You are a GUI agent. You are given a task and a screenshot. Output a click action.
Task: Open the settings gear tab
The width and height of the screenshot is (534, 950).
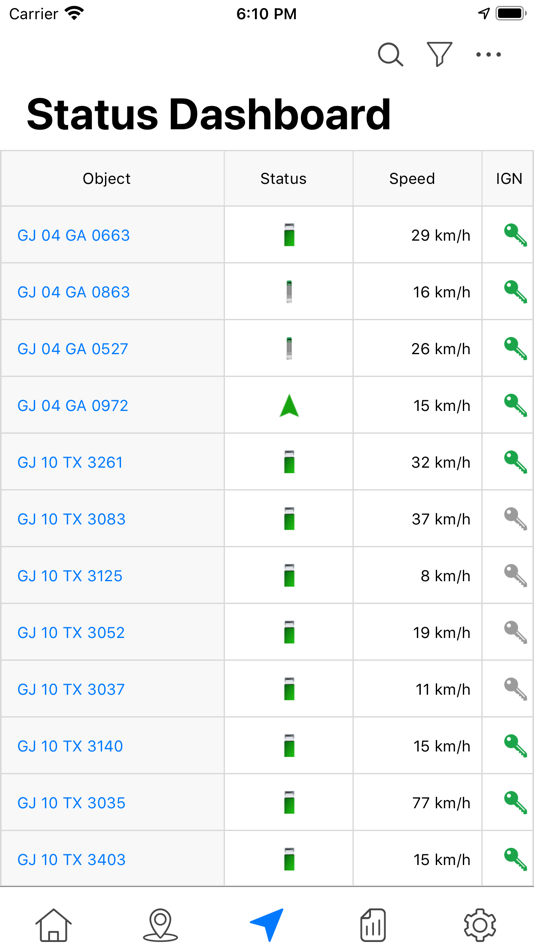pyautogui.click(x=480, y=925)
